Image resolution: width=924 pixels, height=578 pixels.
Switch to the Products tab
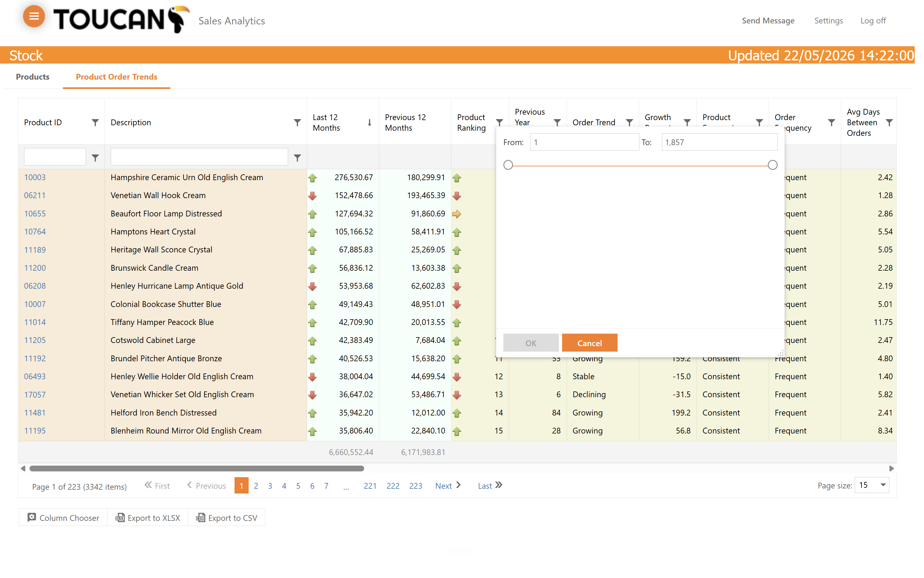(x=32, y=76)
